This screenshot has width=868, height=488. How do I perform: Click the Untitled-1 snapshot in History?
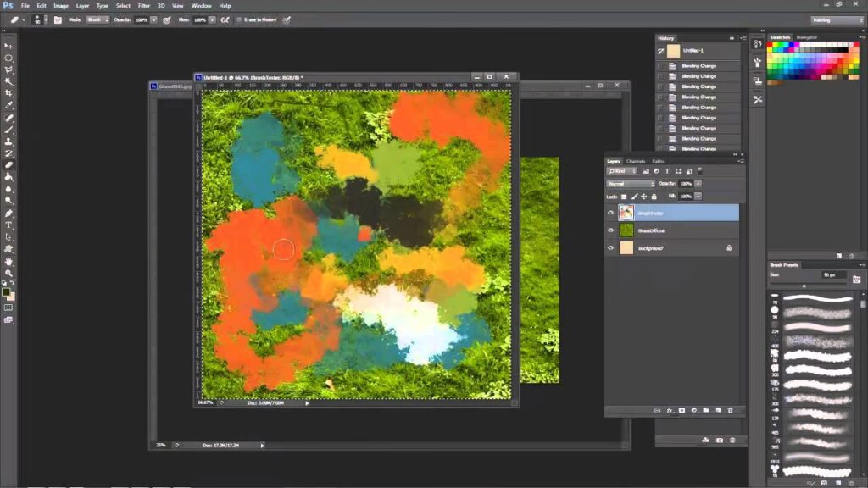coord(695,51)
